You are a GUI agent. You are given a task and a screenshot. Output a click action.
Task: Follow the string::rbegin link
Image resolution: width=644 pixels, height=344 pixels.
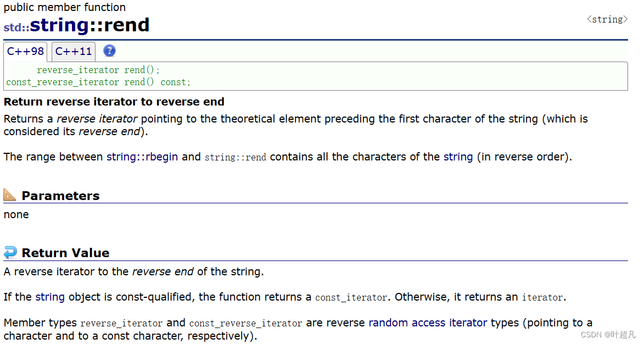tap(142, 157)
